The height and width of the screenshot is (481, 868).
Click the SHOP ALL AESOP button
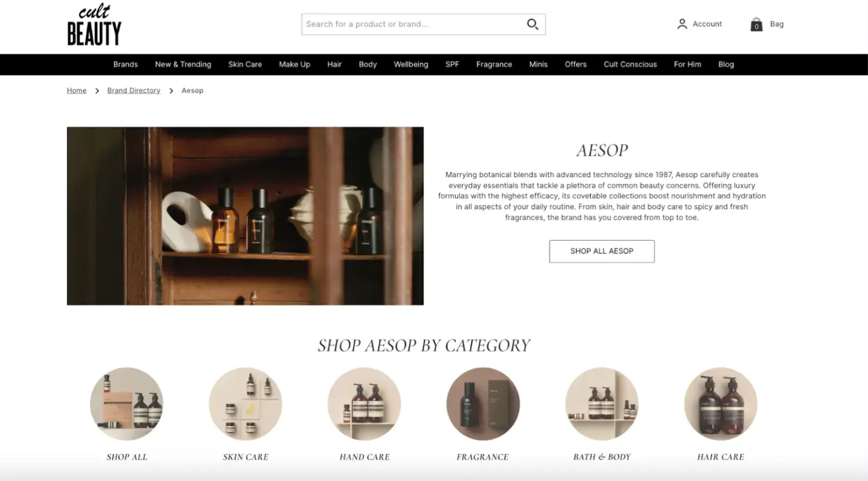(x=602, y=251)
